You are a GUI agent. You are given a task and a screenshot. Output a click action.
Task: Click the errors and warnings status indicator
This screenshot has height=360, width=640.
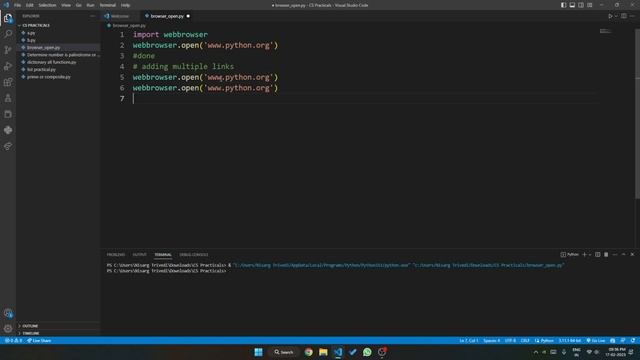[13, 340]
